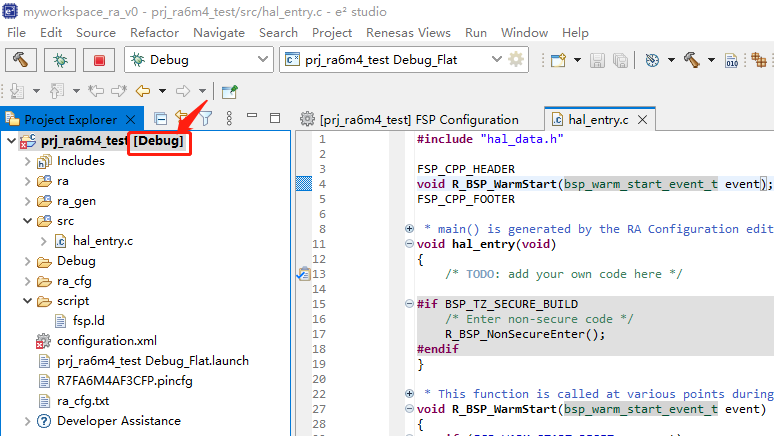Collapse the script folder node
Image resolution: width=774 pixels, height=436 pixels.
point(28,301)
